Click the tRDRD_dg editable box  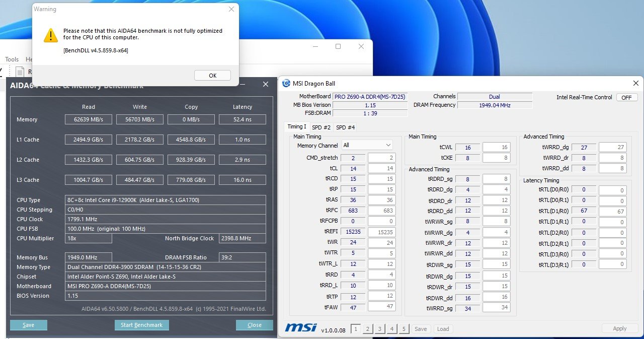click(496, 189)
